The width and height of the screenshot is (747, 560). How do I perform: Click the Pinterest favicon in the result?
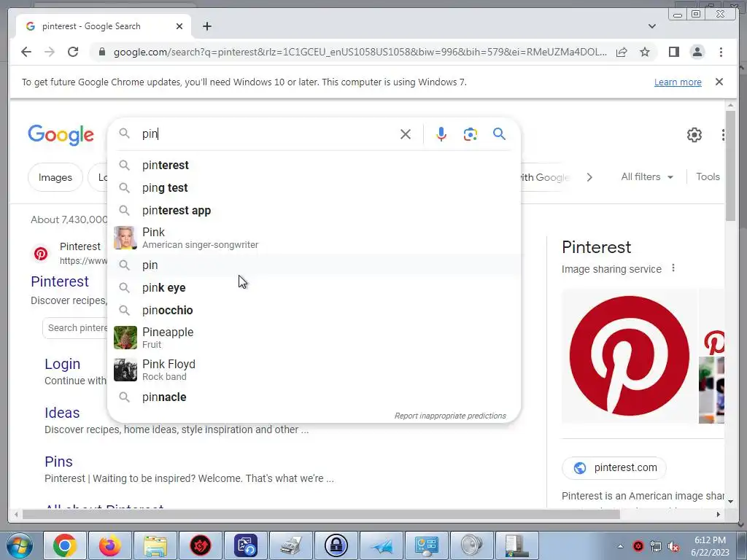[x=41, y=254]
